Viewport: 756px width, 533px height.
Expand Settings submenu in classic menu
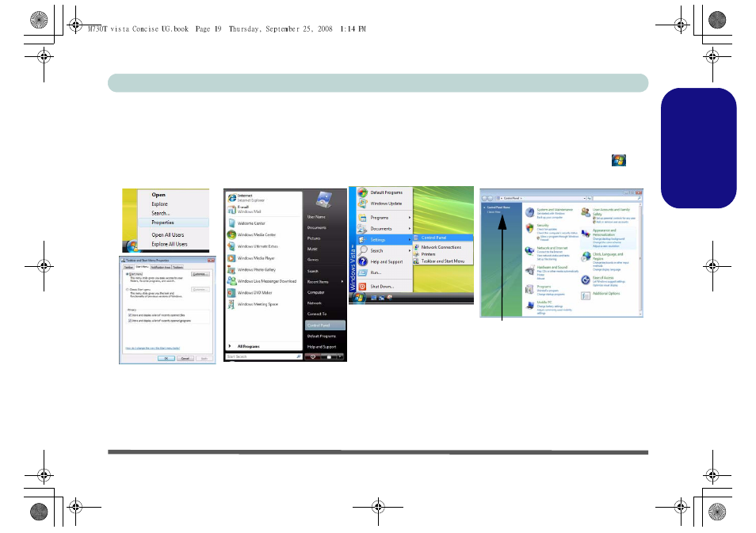click(x=410, y=239)
